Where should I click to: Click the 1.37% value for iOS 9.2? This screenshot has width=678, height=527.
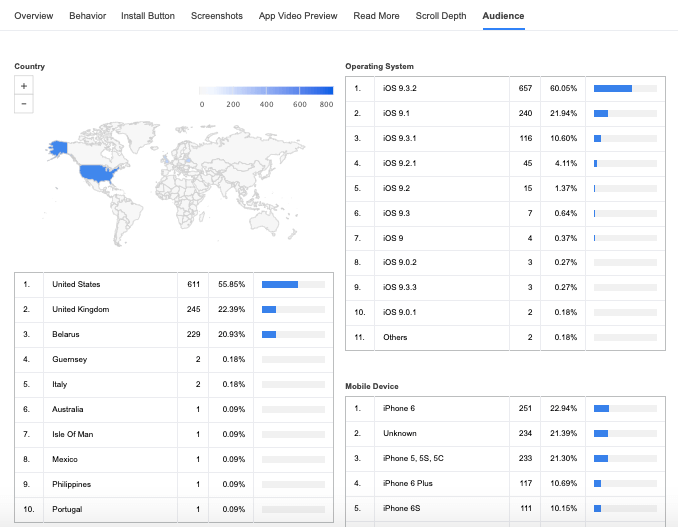(566, 188)
